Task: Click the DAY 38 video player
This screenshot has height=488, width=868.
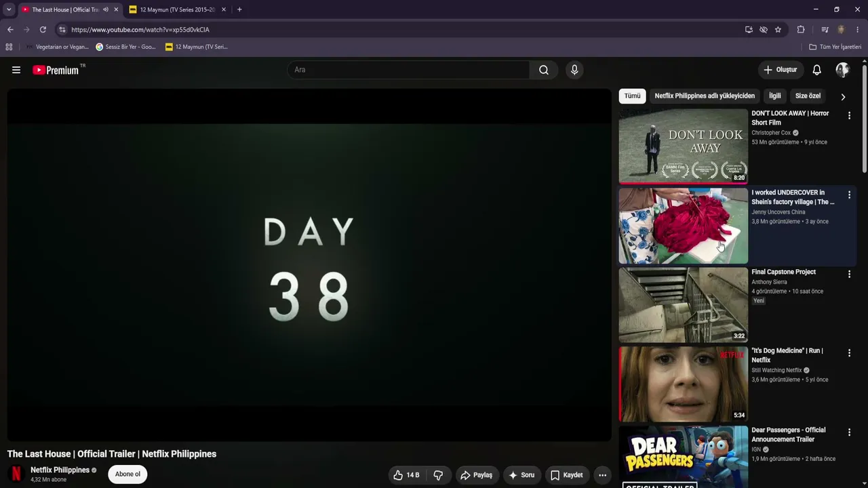Action: coord(309,265)
